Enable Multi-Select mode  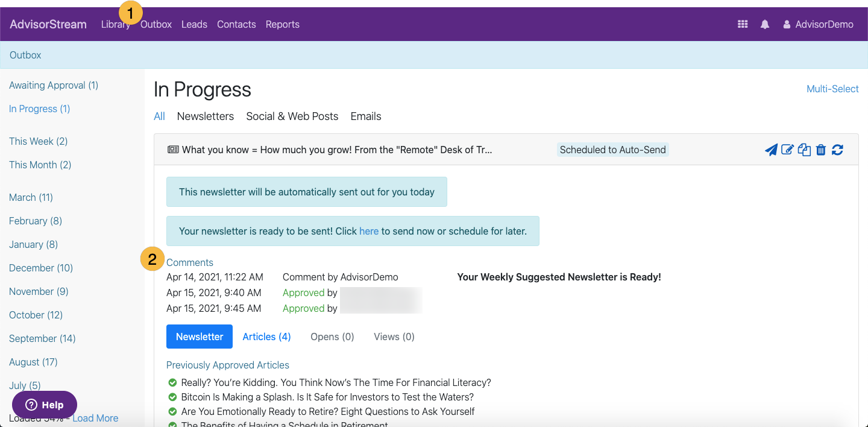[x=832, y=89]
